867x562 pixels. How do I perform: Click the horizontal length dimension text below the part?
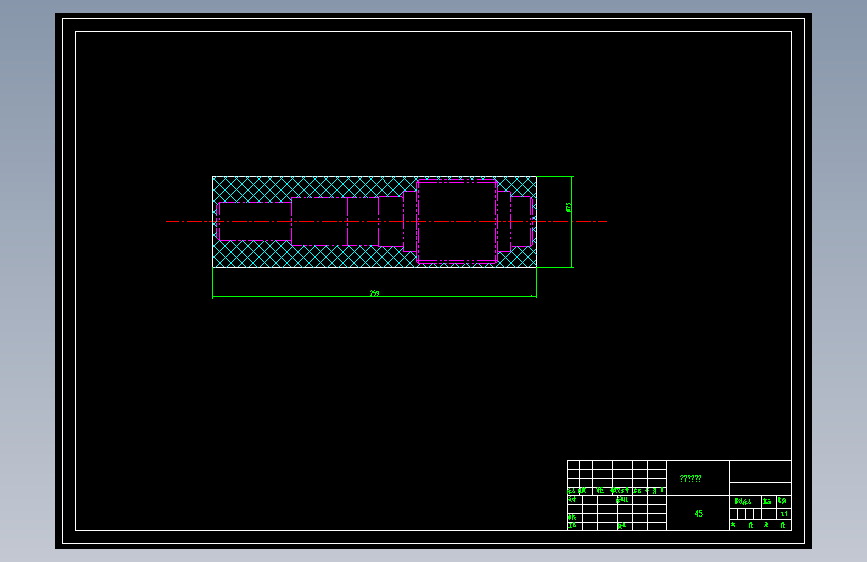(x=374, y=293)
